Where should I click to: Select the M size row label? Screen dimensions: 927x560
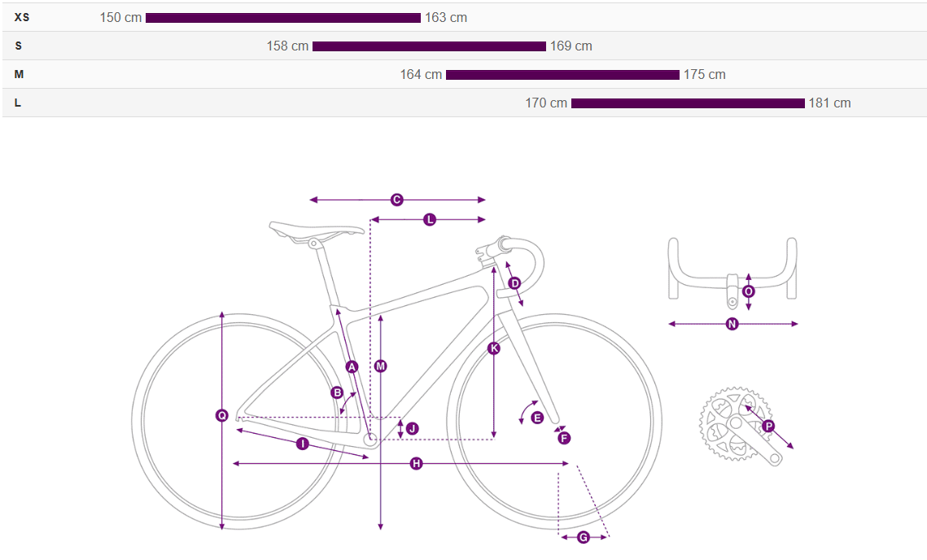pyautogui.click(x=19, y=75)
